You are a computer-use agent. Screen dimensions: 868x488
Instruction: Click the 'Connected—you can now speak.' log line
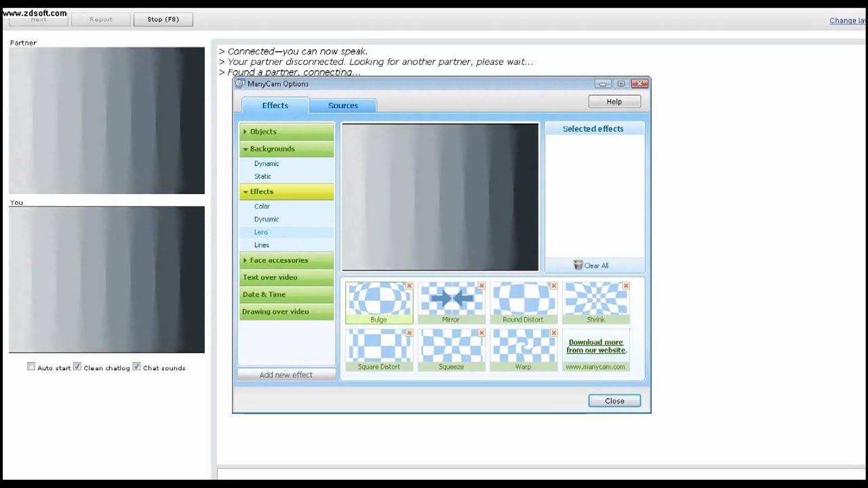coord(294,51)
